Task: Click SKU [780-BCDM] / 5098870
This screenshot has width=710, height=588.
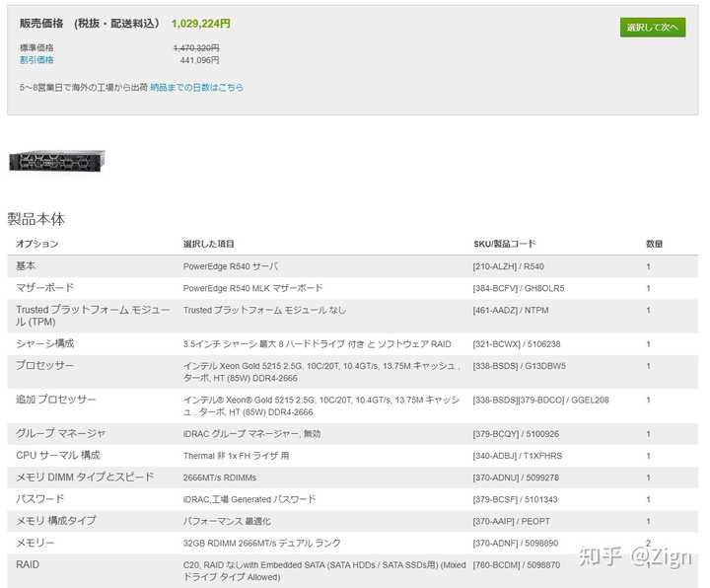Action: pyautogui.click(x=516, y=565)
